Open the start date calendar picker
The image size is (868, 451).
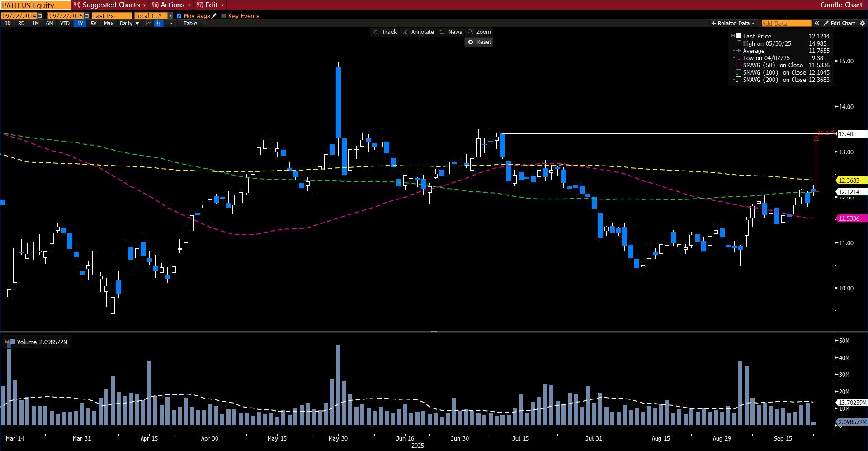(x=40, y=16)
